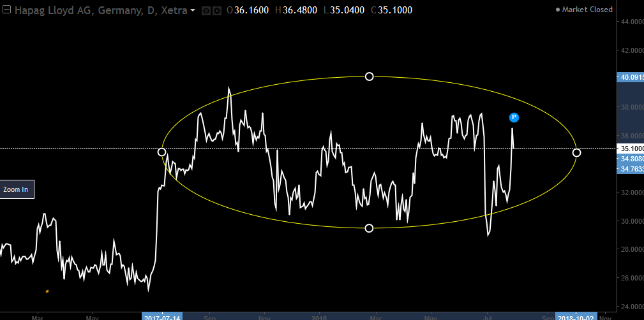Select the ellipse right anchor point

[x=576, y=152]
